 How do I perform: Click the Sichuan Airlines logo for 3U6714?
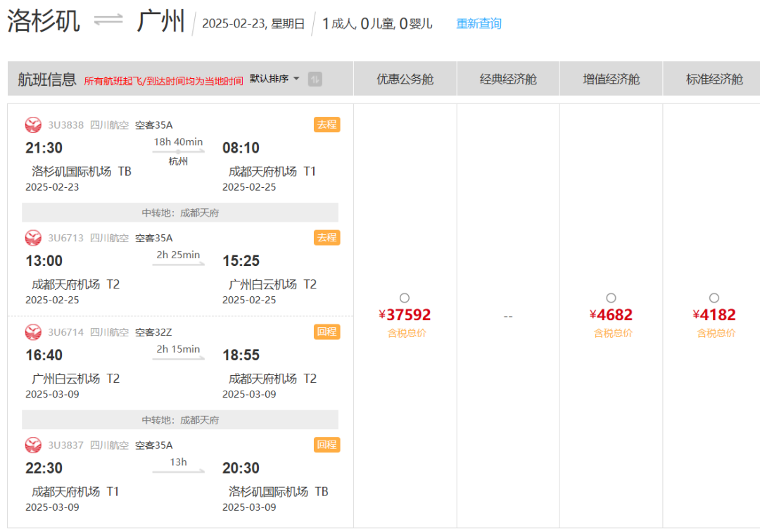[x=33, y=332]
